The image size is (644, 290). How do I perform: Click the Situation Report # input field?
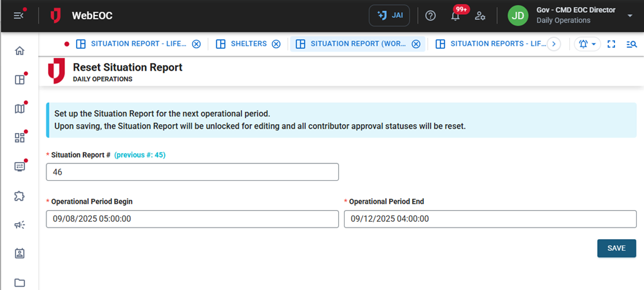[x=192, y=172]
